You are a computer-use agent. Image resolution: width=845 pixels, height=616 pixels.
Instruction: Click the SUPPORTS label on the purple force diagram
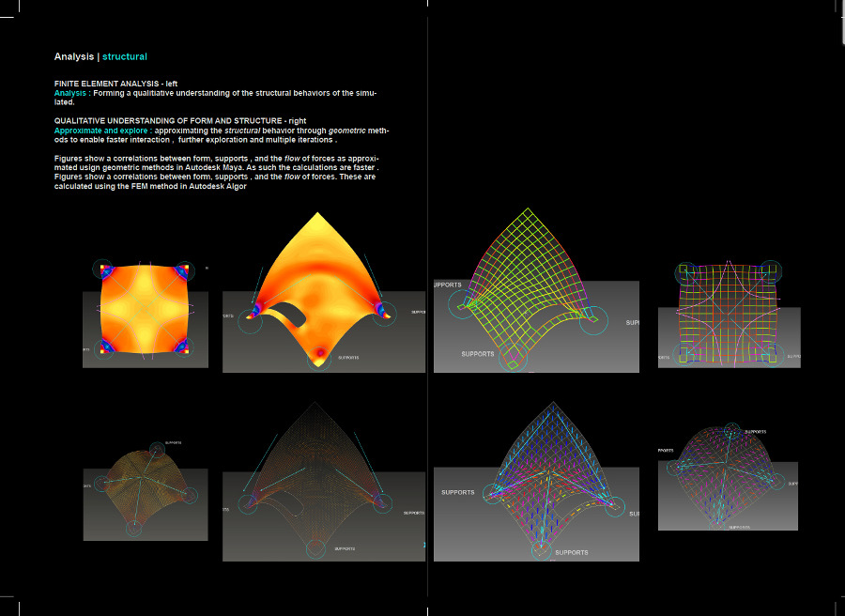tap(457, 491)
